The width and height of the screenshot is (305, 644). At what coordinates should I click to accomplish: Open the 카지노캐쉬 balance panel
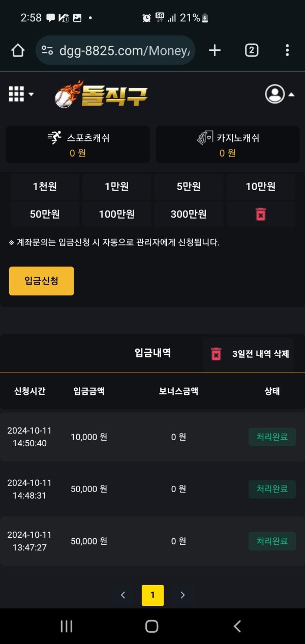tap(228, 145)
